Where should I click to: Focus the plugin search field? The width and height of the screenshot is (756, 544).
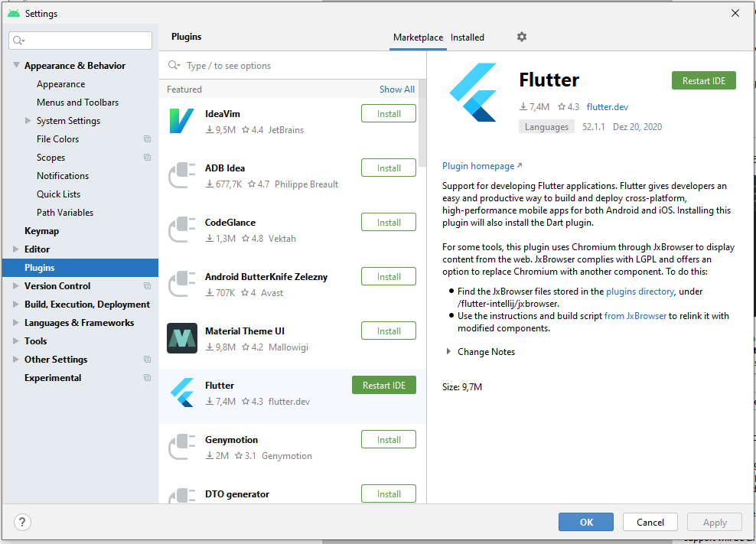point(292,66)
